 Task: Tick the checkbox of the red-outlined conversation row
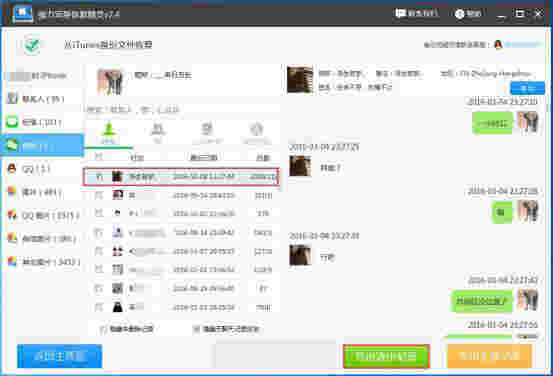[99, 176]
